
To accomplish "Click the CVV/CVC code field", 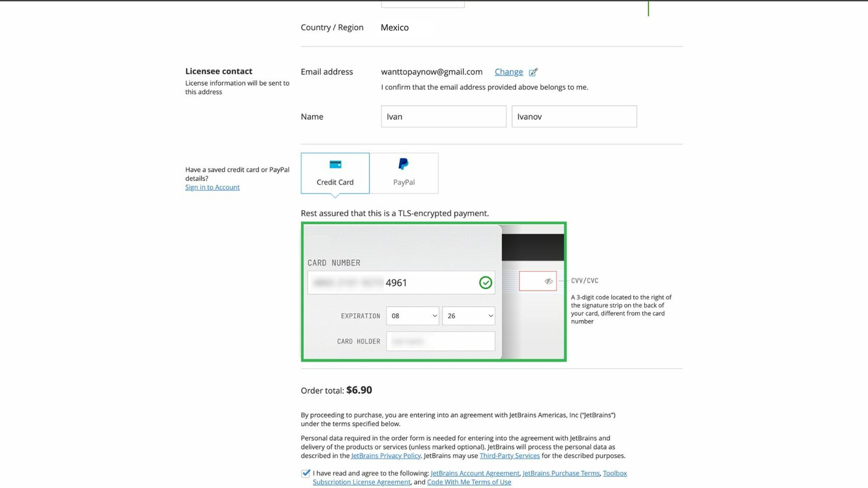I will [x=538, y=281].
